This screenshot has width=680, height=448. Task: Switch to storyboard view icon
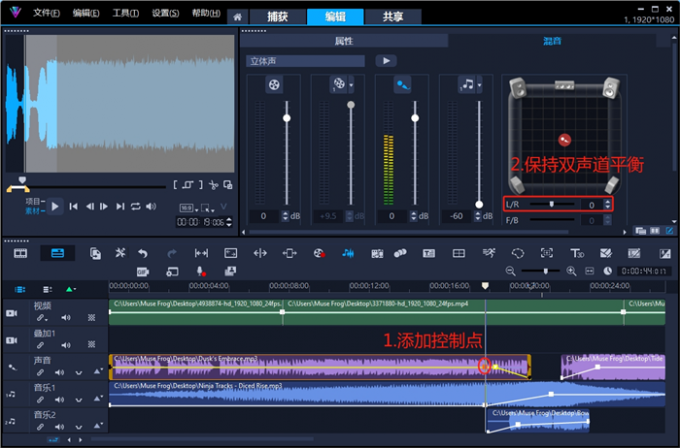20,253
